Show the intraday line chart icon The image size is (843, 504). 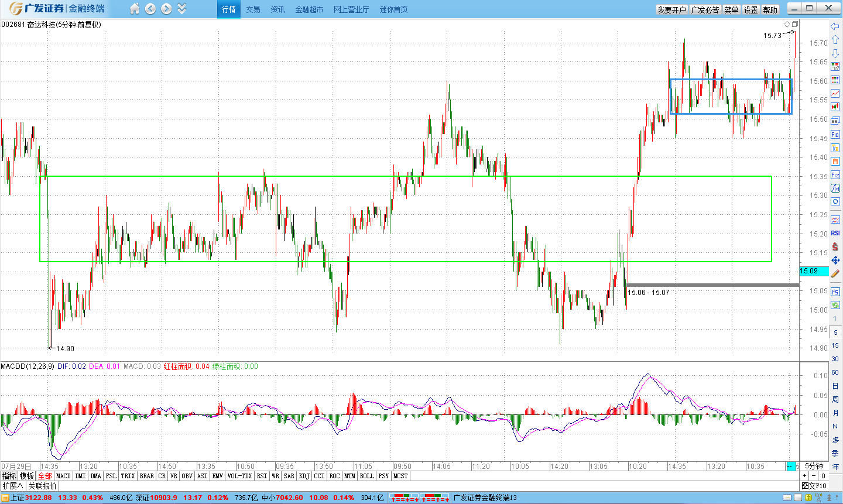[x=835, y=94]
